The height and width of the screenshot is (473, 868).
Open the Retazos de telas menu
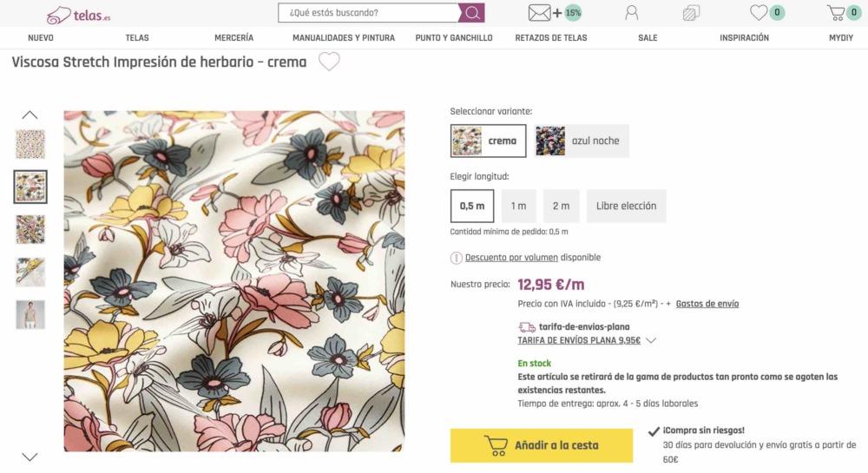coord(550,38)
